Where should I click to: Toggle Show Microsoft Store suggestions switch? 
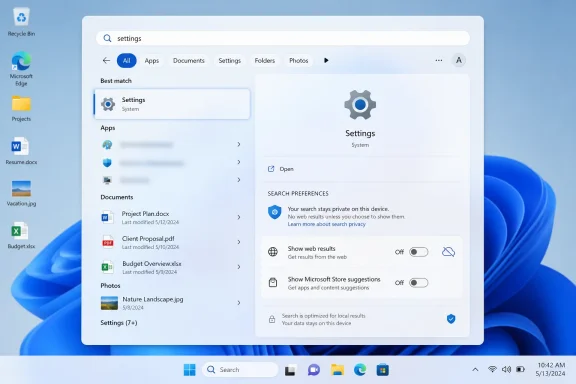coord(419,283)
